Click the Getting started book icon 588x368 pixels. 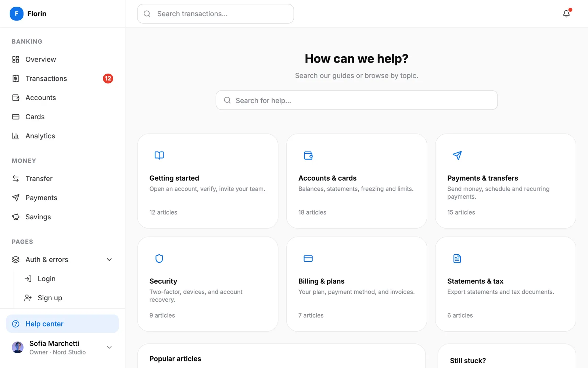pos(159,155)
